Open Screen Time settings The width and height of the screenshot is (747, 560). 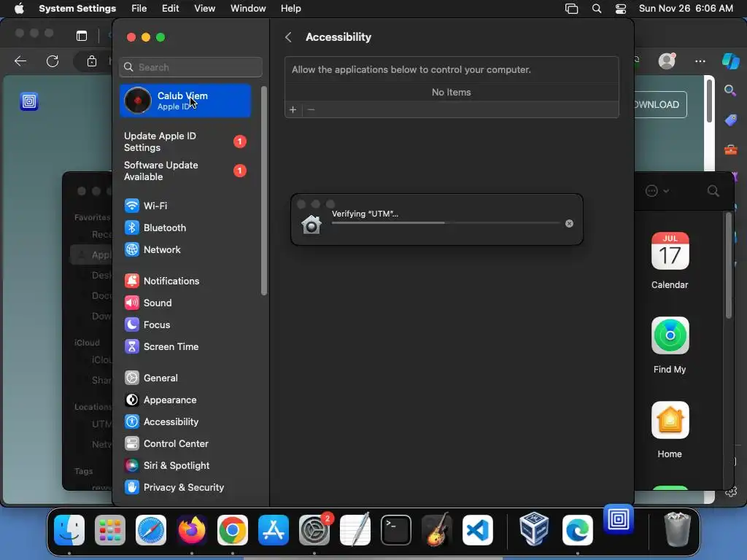click(161, 346)
